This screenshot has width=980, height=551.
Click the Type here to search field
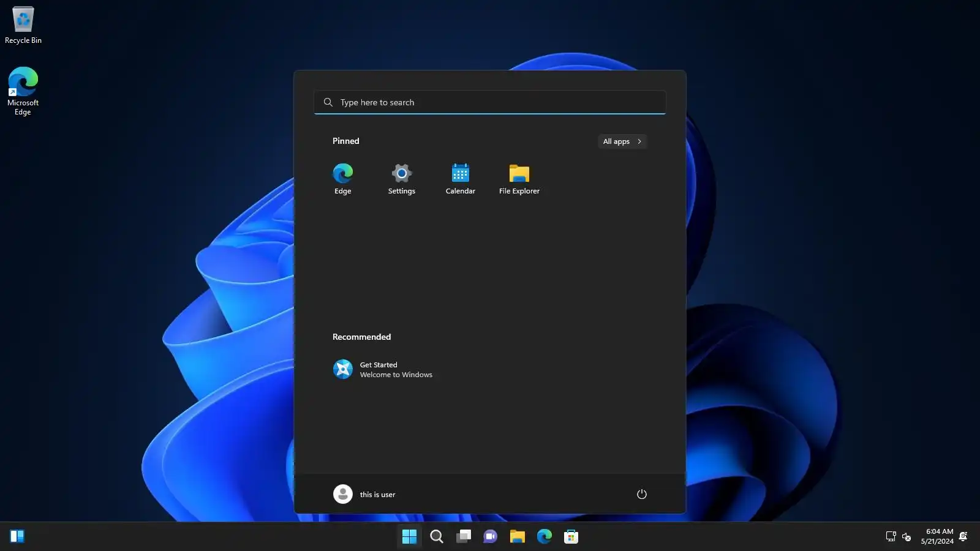(490, 102)
